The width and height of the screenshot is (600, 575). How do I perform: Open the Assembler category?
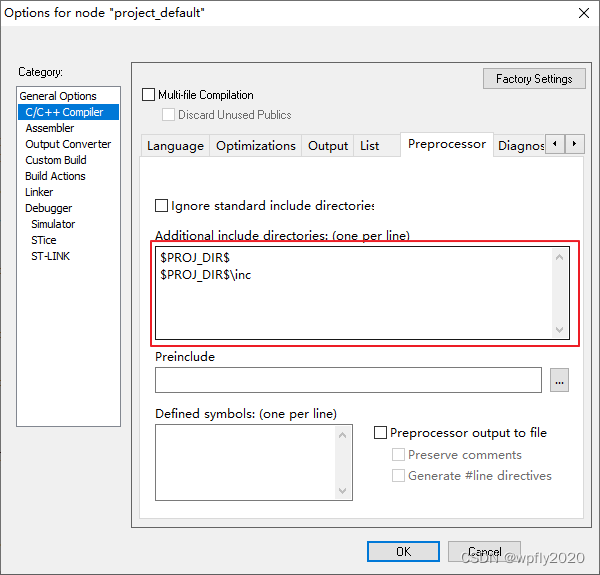pos(50,128)
